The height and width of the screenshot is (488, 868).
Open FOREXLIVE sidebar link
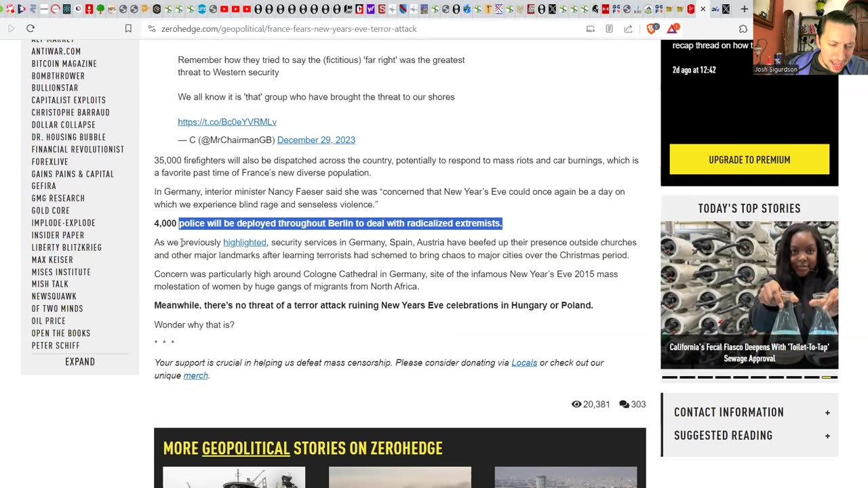50,162
